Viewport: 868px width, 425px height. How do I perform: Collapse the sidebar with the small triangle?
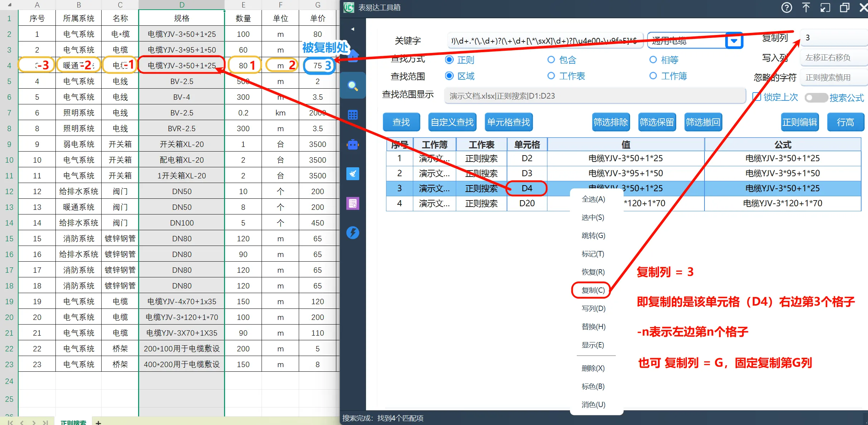(353, 29)
